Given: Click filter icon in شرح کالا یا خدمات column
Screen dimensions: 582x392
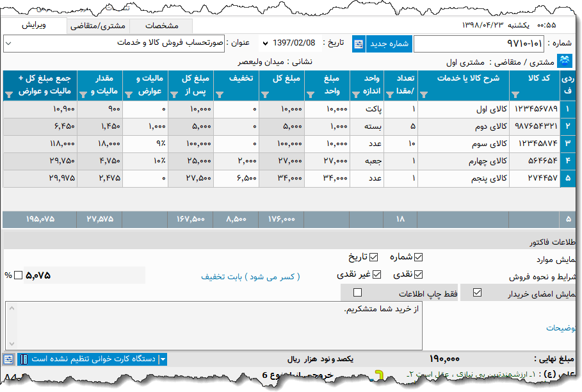Looking at the screenshot, I should click(x=423, y=94).
